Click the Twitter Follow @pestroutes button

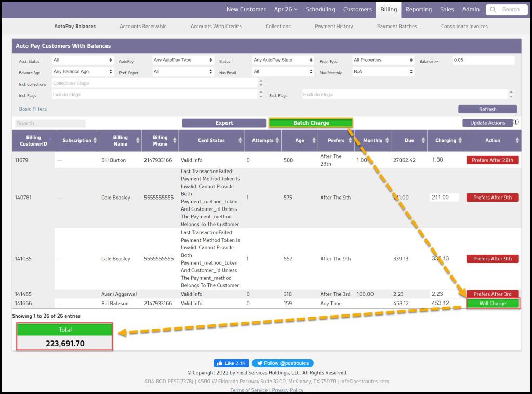click(x=283, y=363)
